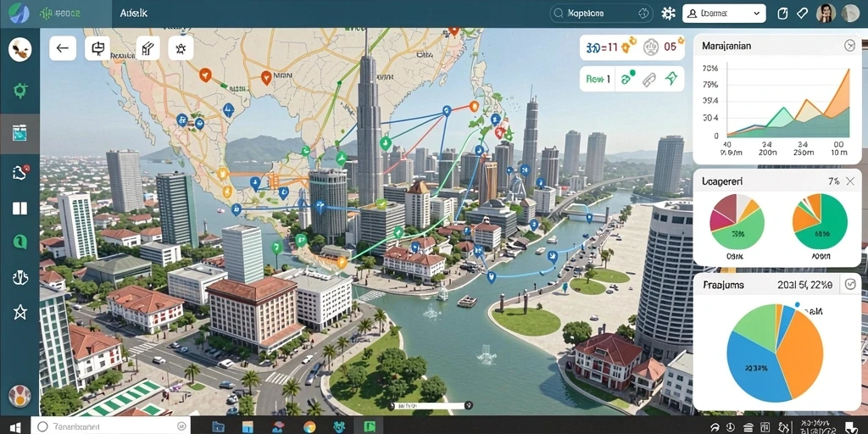Select the green gear icon in left sidebar
The image size is (868, 434).
tap(20, 90)
